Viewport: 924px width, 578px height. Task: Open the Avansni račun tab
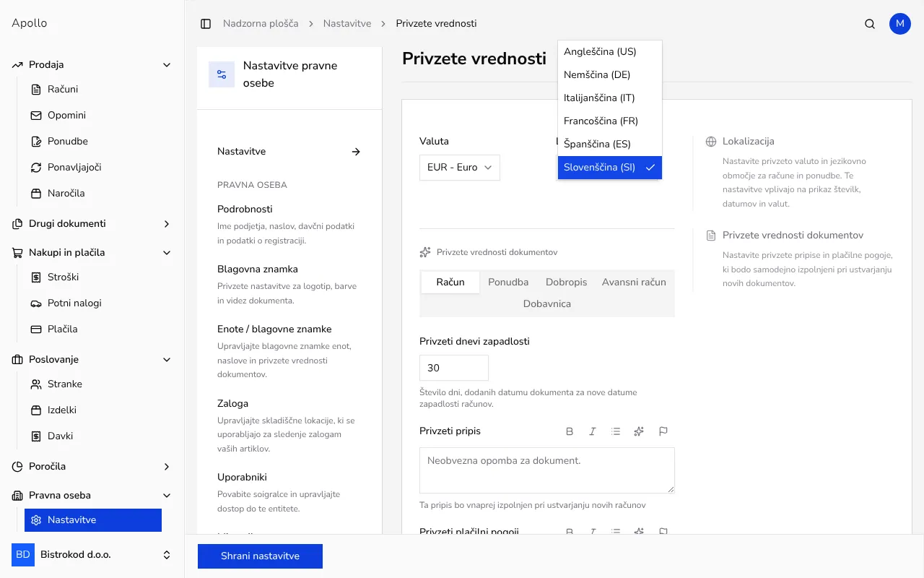pos(634,282)
